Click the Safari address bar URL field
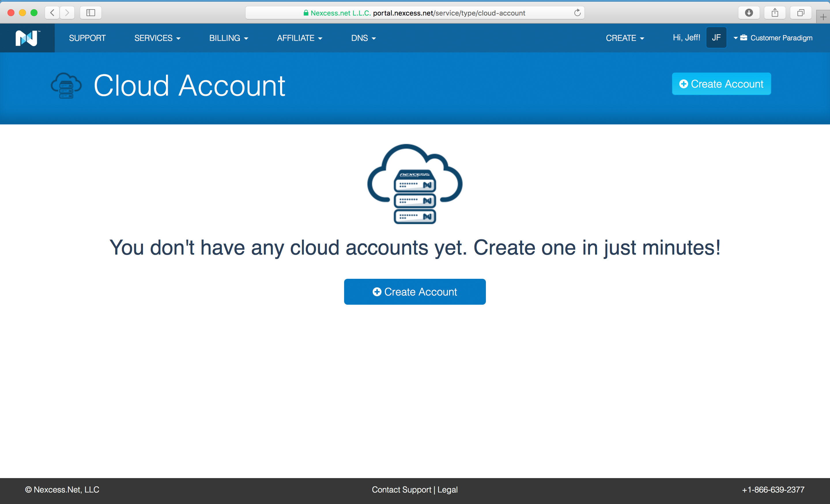Screen dimensions: 830x504 415,13
